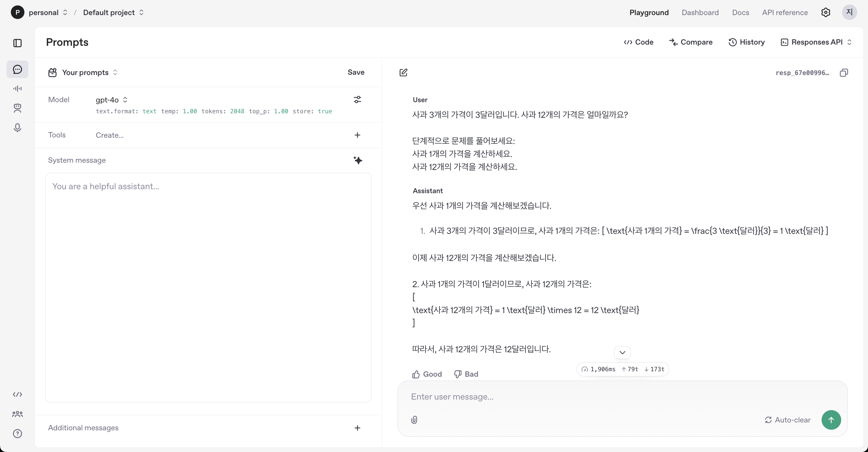Mark response as Bad thumbs down
Viewport: 868px width, 452px height.
(466, 374)
